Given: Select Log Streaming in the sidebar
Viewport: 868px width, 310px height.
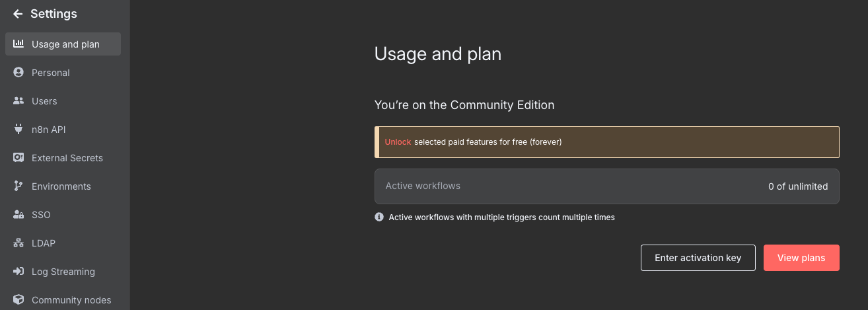Looking at the screenshot, I should [x=63, y=272].
